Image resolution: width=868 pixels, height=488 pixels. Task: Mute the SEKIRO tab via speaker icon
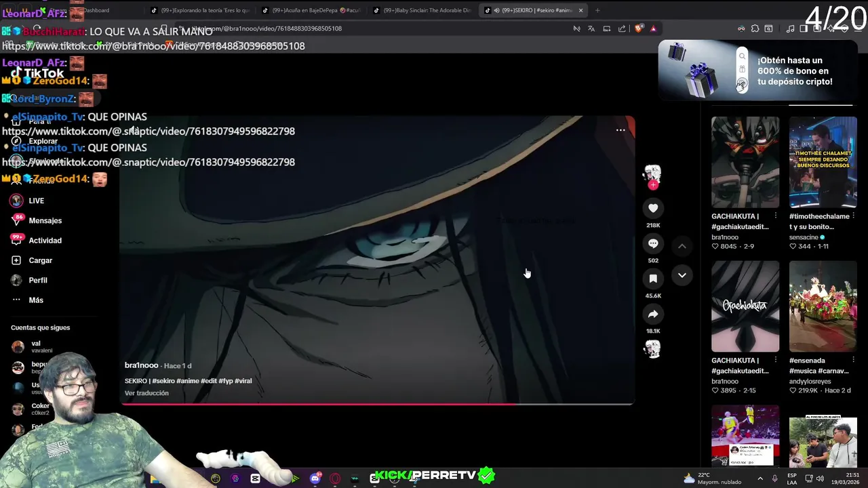pos(496,10)
